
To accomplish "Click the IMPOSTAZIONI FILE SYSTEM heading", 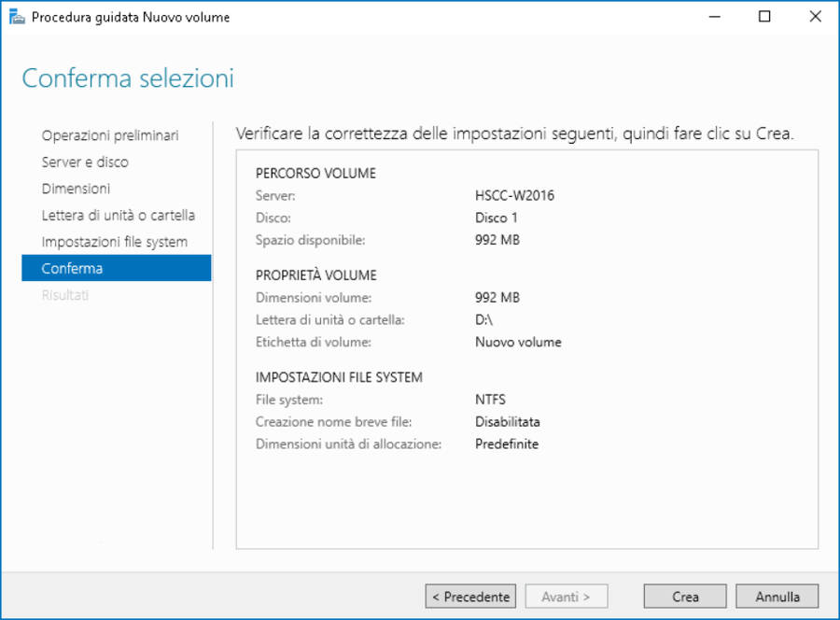I will (339, 377).
